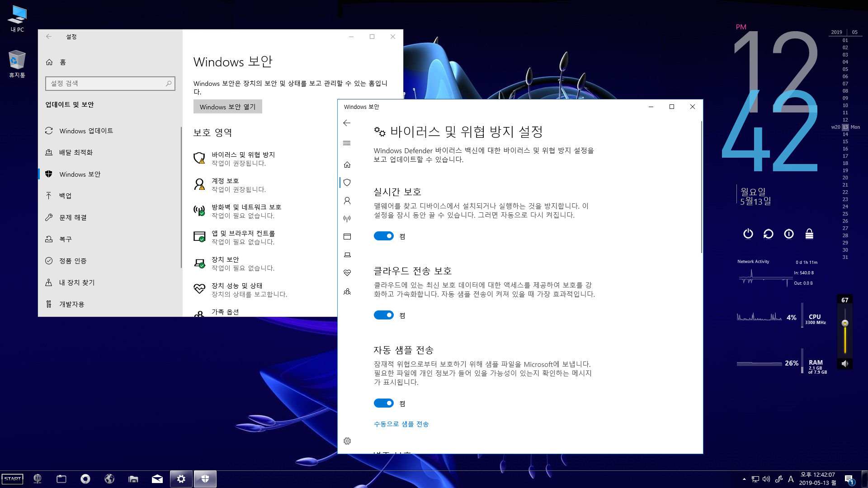Open firewall network sidebar icon
The image size is (868, 488).
(347, 219)
